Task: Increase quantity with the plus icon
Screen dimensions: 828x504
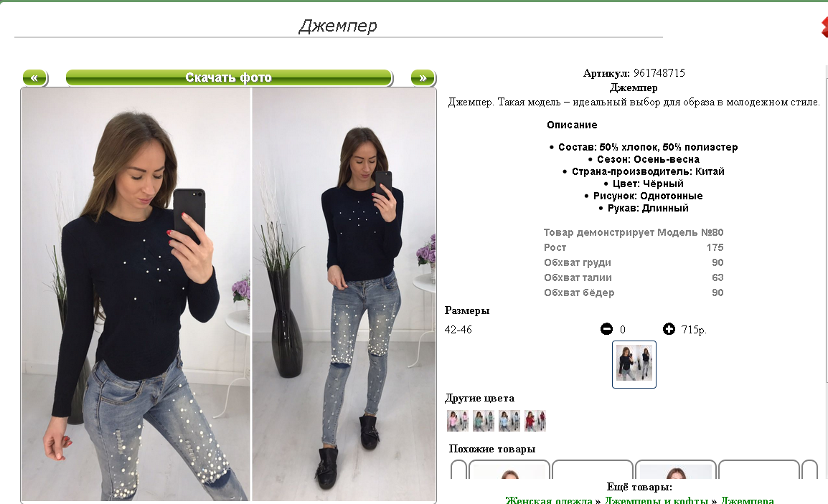Action: tap(669, 329)
